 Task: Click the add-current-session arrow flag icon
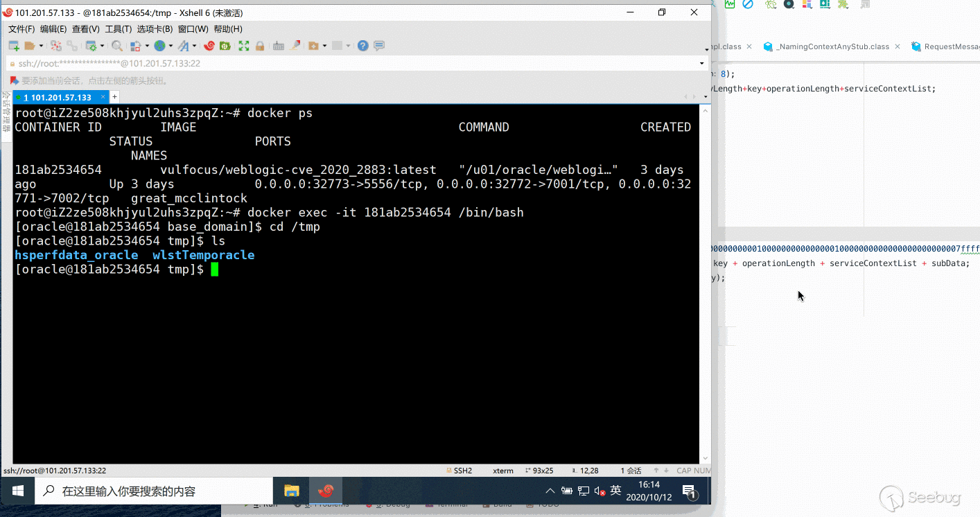15,80
